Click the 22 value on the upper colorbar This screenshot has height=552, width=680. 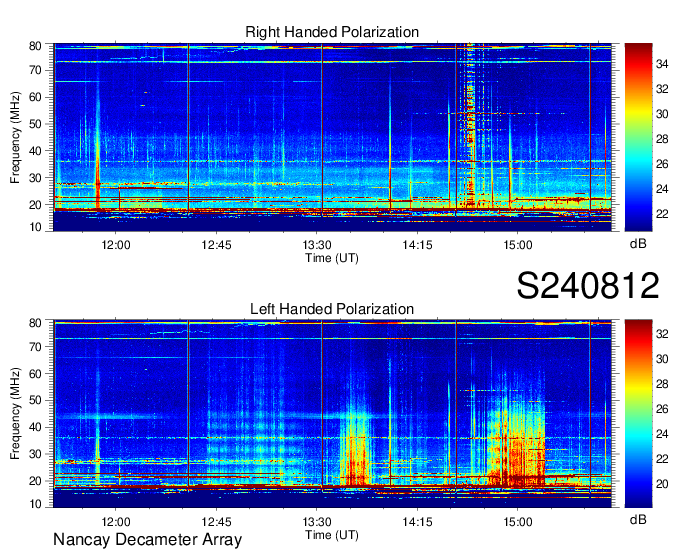coord(662,214)
